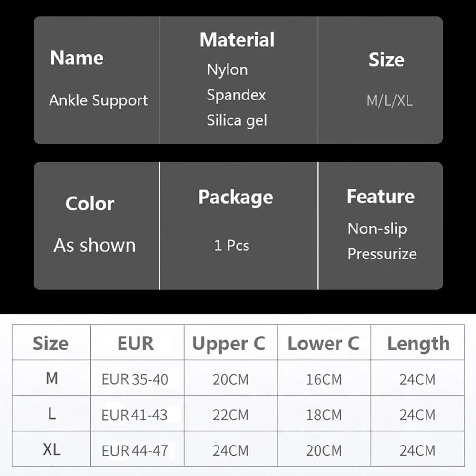Viewport: 476px width, 476px height.
Task: Click the Name heading in the top panel
Action: point(77,58)
